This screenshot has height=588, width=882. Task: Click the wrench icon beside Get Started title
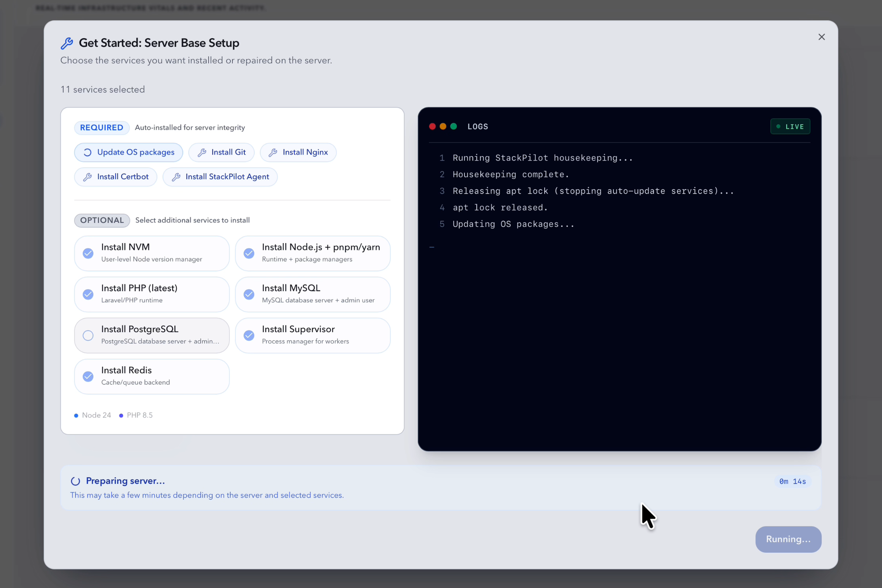67,43
